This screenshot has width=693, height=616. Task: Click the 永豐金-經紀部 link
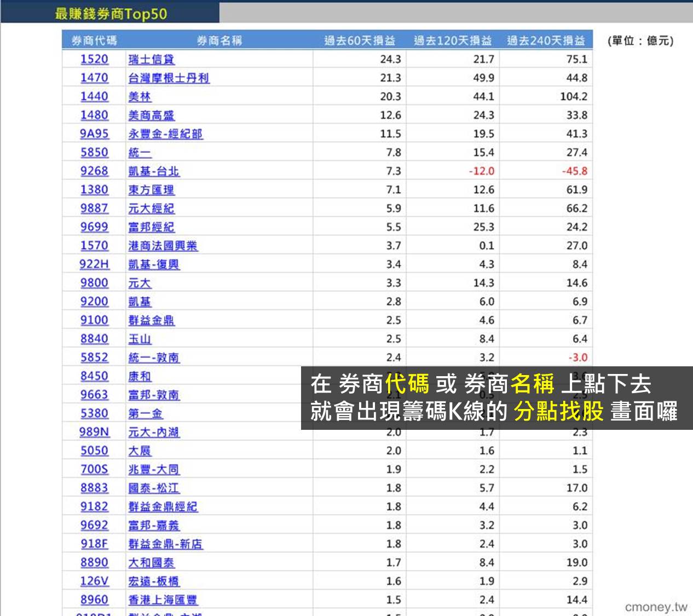click(165, 134)
